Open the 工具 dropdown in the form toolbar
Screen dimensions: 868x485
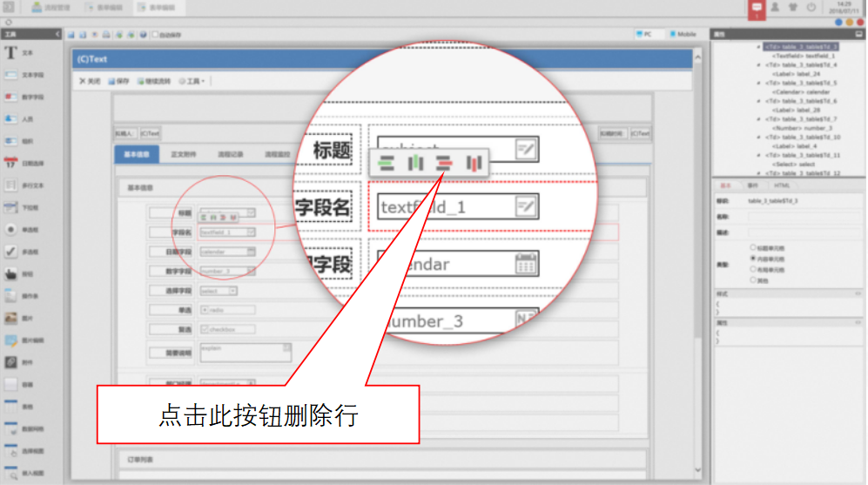(192, 81)
